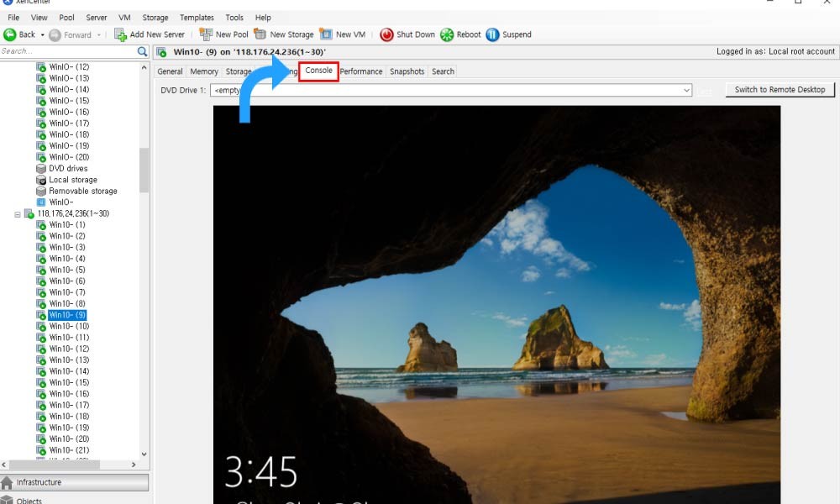Click the VM icon beside Win10- (1)
The width and height of the screenshot is (840, 504).
(x=41, y=225)
